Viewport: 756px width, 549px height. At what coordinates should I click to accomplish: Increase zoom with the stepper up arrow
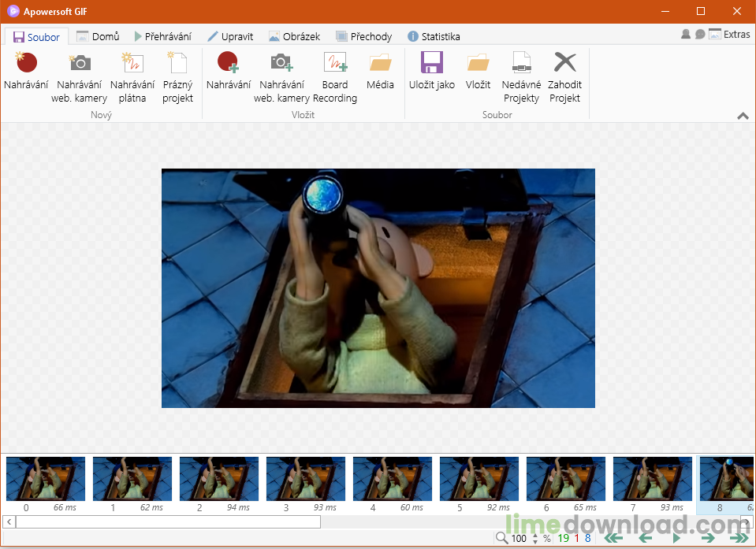pyautogui.click(x=535, y=535)
